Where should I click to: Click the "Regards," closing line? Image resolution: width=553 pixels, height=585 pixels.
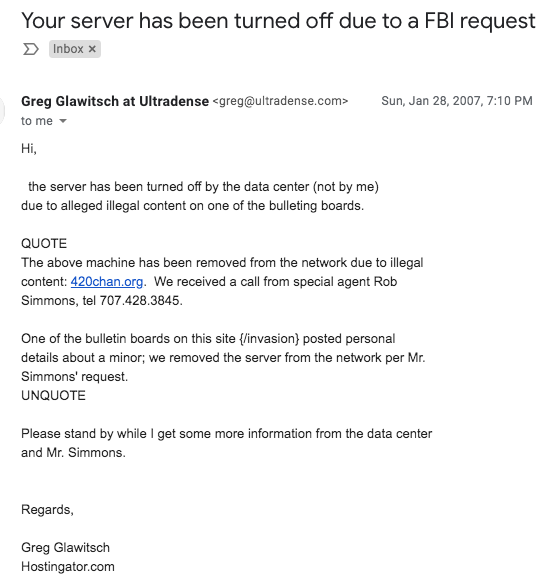[x=47, y=510]
